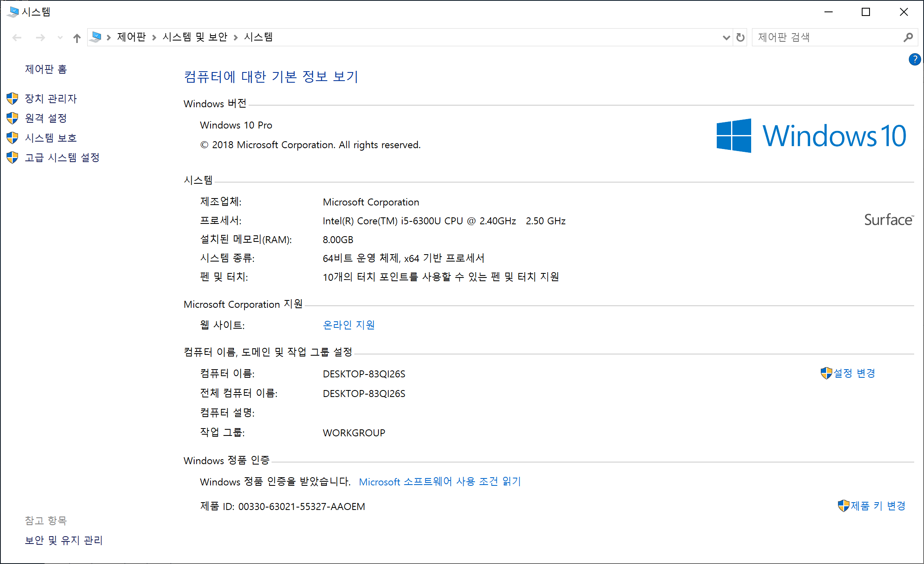
Task: Click the magnifier search icon
Action: pos(908,37)
